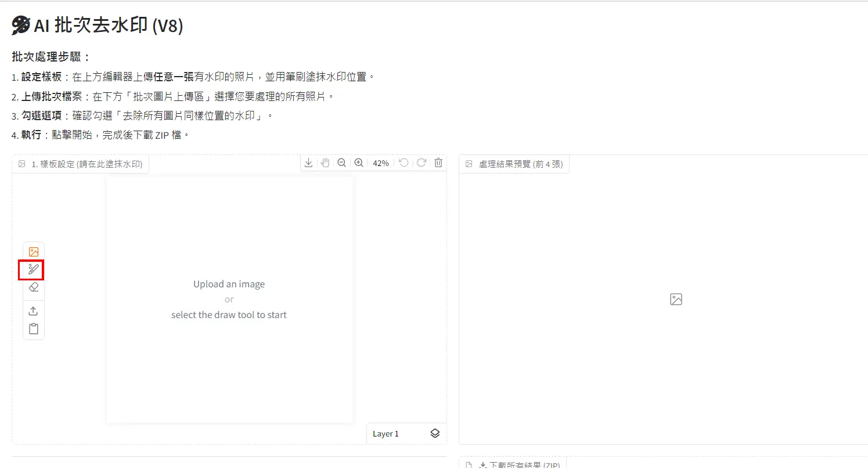
Task: Select the eraser tool
Action: click(33, 287)
